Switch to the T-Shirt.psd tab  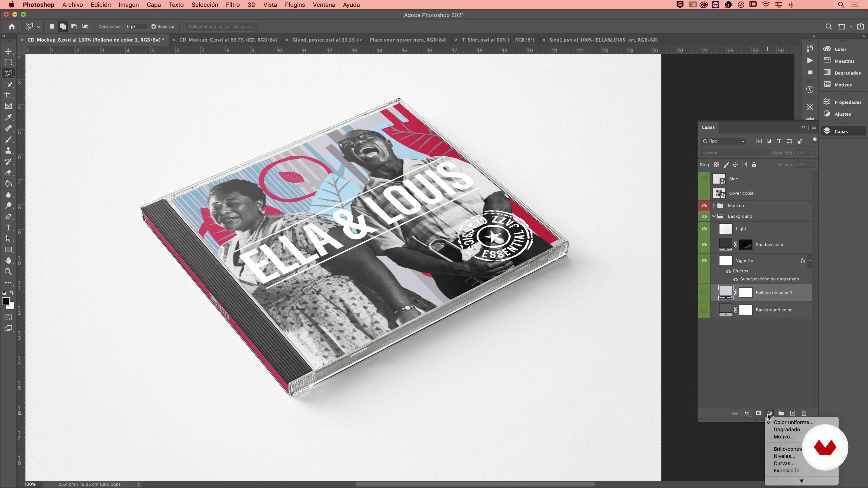[498, 40]
